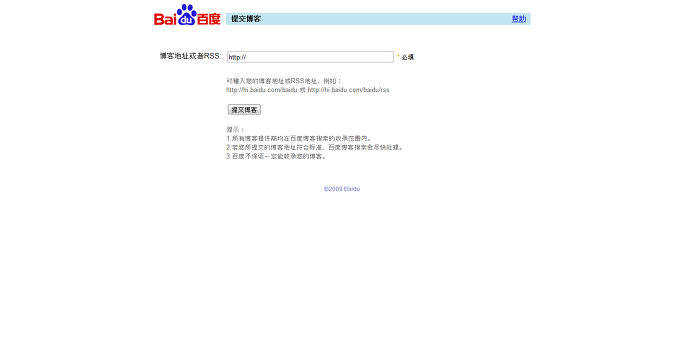The image size is (683, 364).
Task: Click the 提交博客 submit button
Action: coord(244,110)
